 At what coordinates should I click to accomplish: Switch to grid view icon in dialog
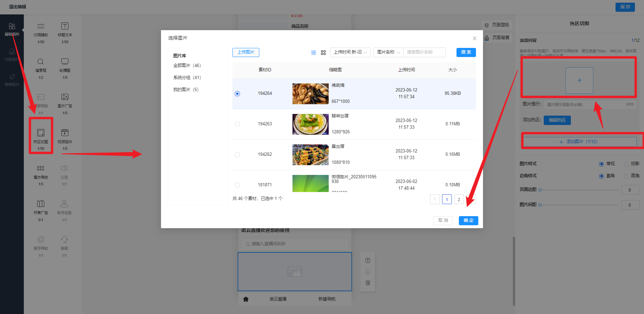(x=323, y=53)
